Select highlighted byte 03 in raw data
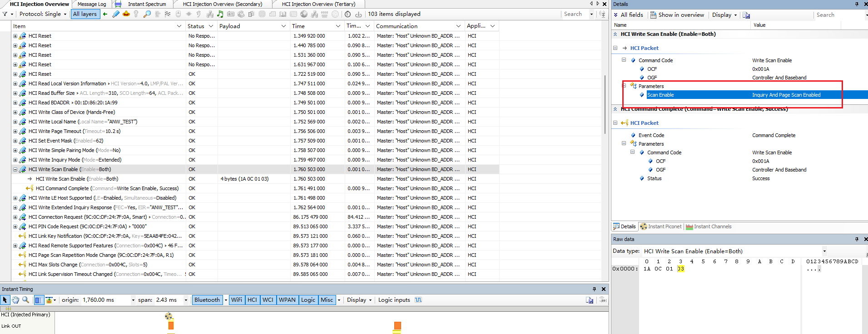868x334 pixels. 680,269
